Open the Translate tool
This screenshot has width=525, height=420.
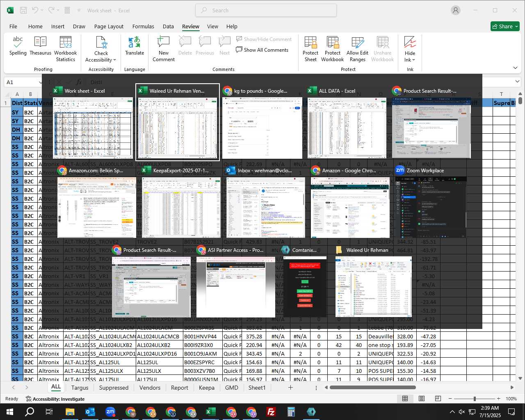click(135, 46)
